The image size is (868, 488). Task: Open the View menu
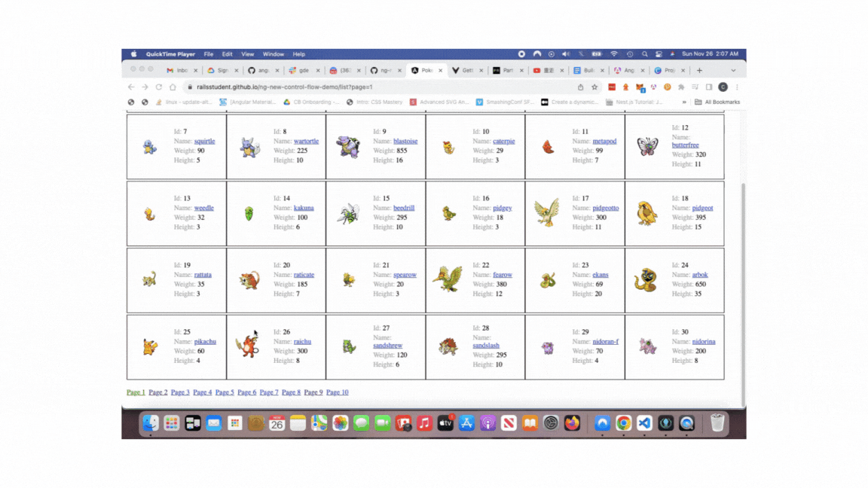click(247, 54)
